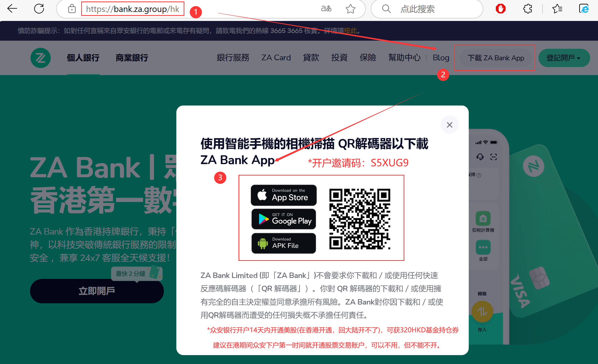The width and height of the screenshot is (598, 364).
Task: Click the APK File download icon
Action: tap(284, 244)
